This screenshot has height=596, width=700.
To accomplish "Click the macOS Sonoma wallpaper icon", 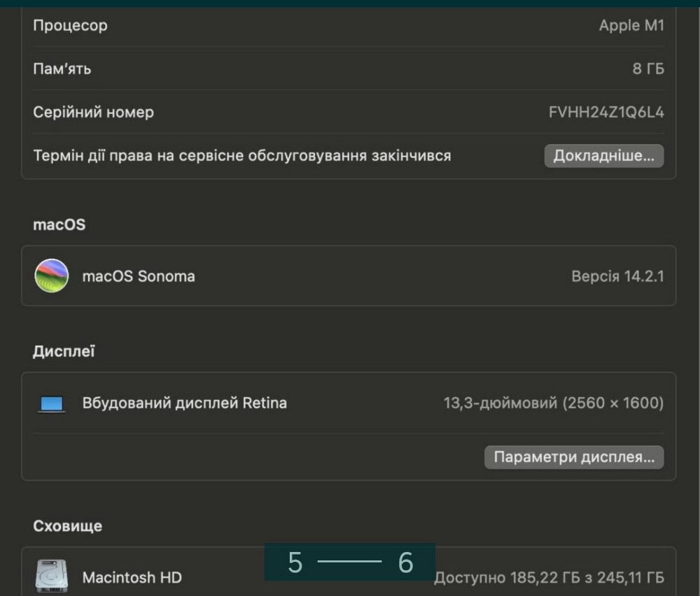I will pos(52,276).
